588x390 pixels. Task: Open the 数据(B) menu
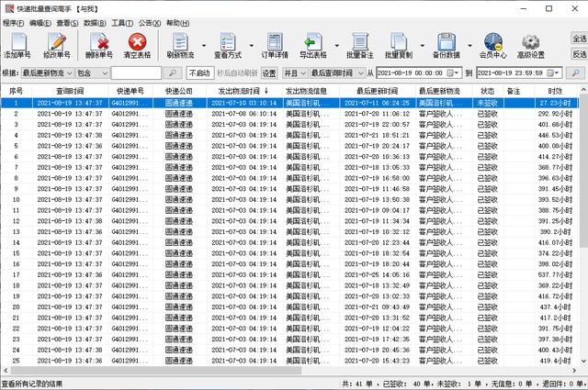pyautogui.click(x=95, y=23)
